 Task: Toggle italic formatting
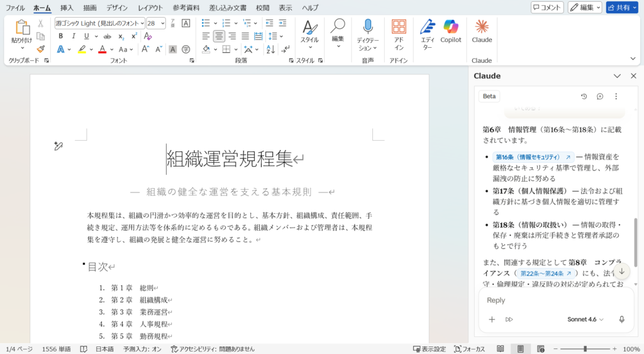coord(74,36)
